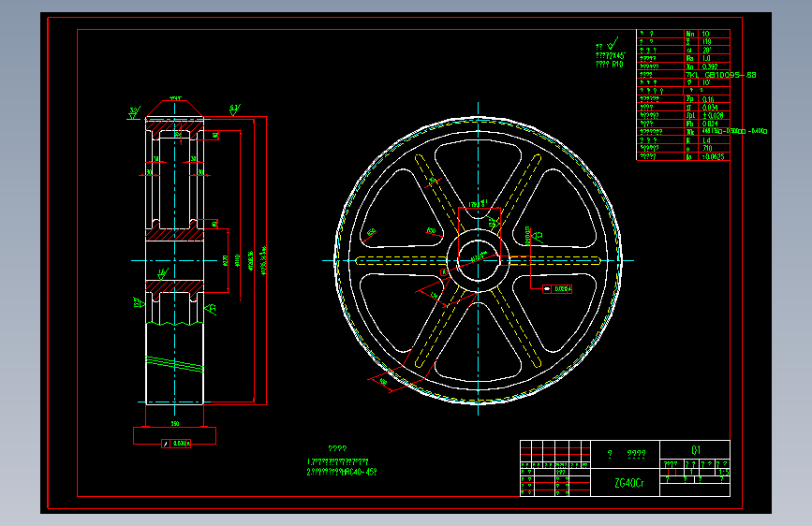The height and width of the screenshot is (526, 812).
Task: Select the drawing number 01 in title block
Action: (x=696, y=450)
